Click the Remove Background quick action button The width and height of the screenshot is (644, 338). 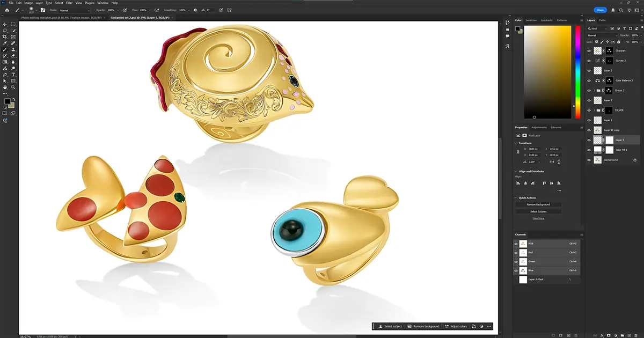tap(538, 204)
